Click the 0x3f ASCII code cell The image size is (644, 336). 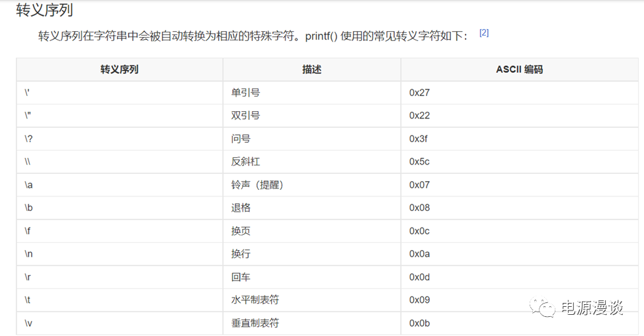tap(419, 139)
